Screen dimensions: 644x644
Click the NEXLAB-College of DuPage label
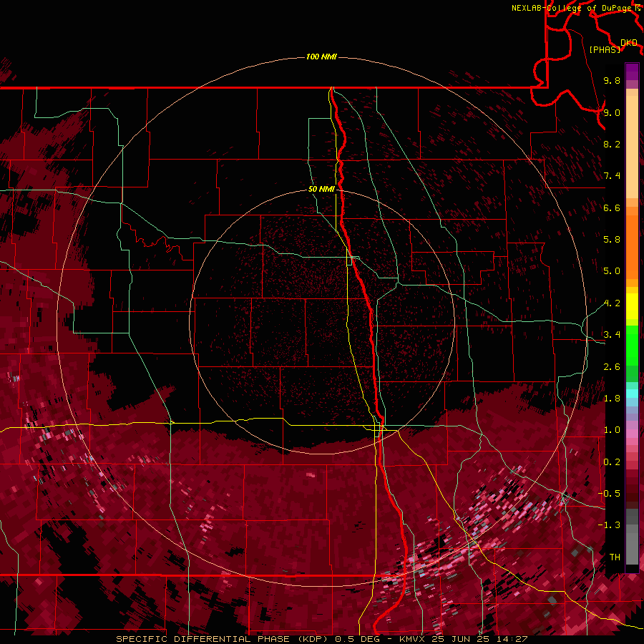click(x=572, y=8)
